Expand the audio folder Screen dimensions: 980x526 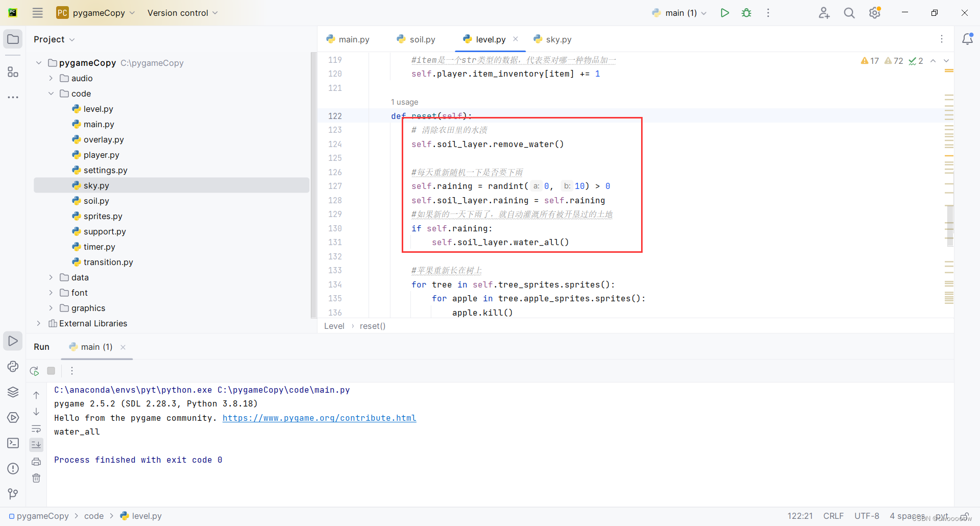coord(51,78)
